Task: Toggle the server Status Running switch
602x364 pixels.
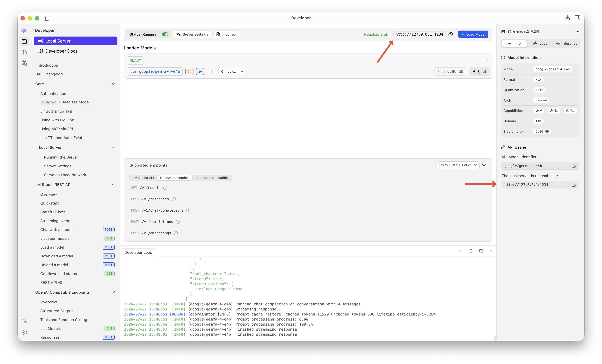Action: click(x=165, y=34)
